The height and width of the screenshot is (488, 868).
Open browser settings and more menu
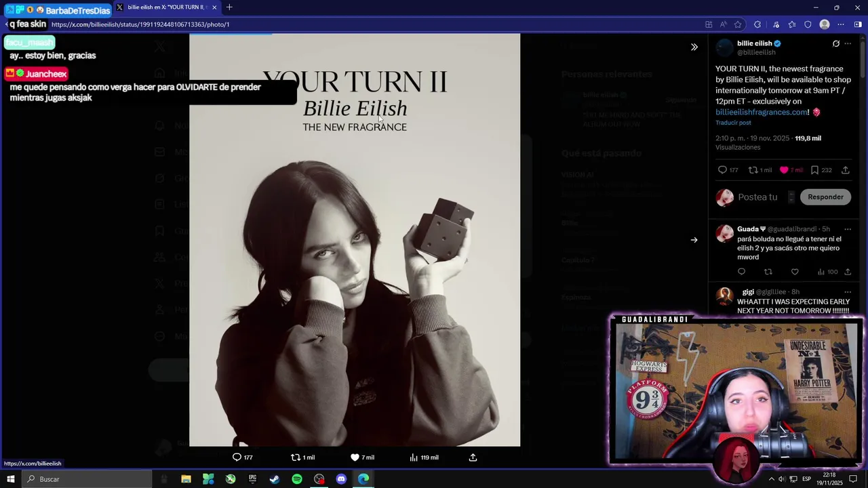(841, 24)
